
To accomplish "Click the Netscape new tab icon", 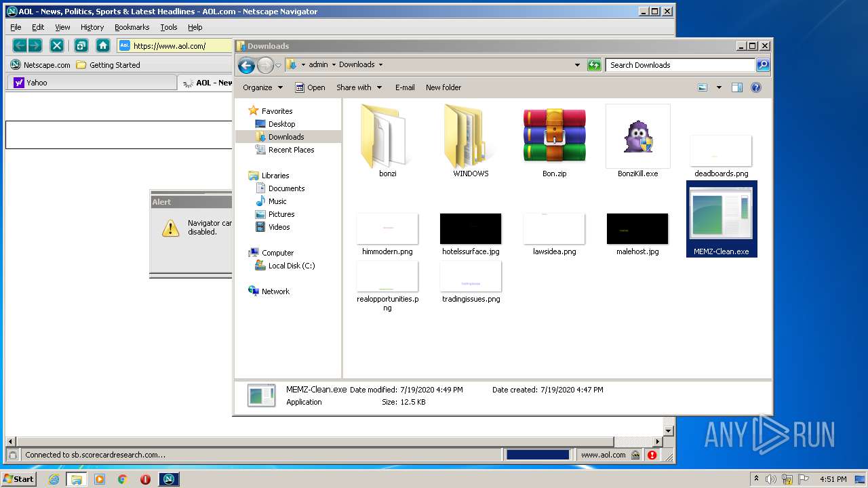I will [x=81, y=45].
